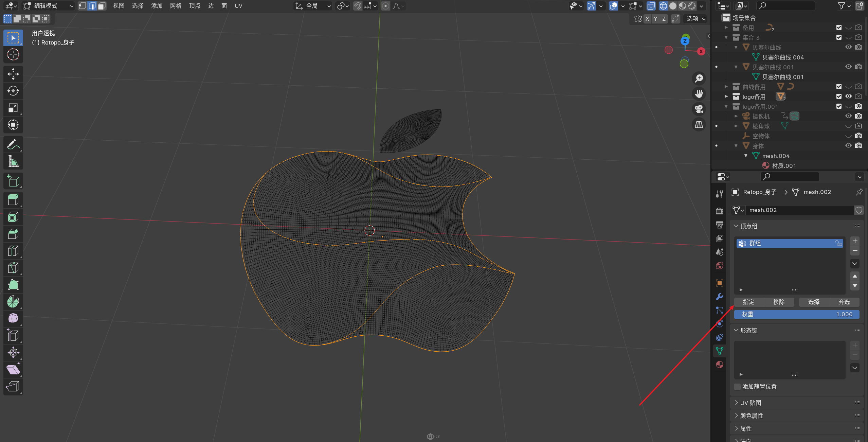The image size is (868, 442).
Task: Click the 弃选 deselect button
Action: point(844,302)
